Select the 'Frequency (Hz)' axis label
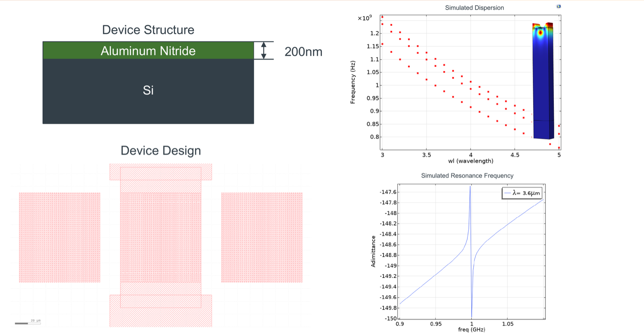Screen dimensions: 644x333 tap(353, 82)
